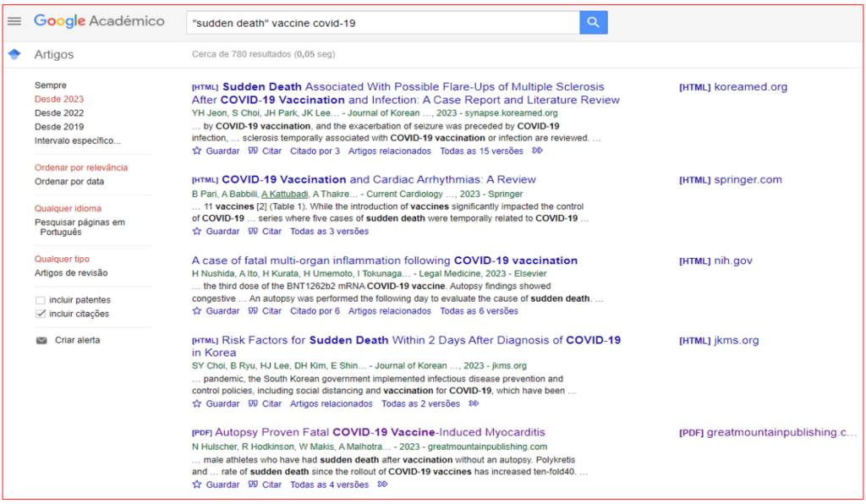Screen dimensions: 866x504
Task: Star the Multiple Sclerosis article to save
Action: [x=197, y=151]
